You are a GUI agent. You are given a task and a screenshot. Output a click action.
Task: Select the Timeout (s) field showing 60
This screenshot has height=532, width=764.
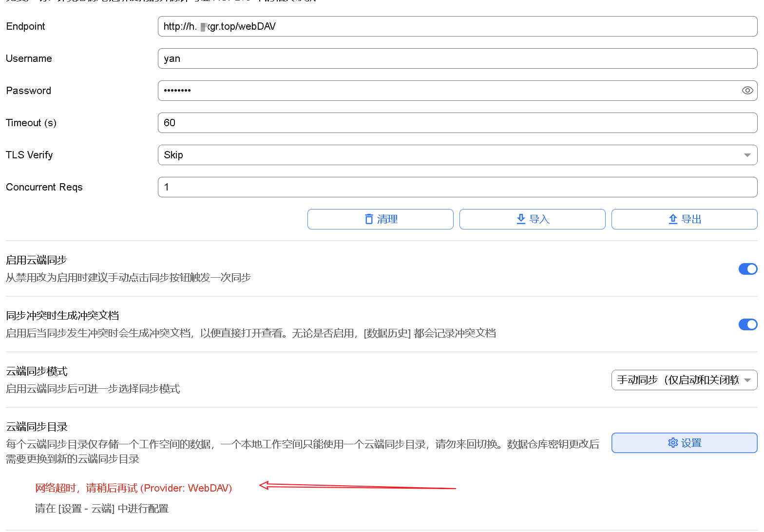coord(458,123)
